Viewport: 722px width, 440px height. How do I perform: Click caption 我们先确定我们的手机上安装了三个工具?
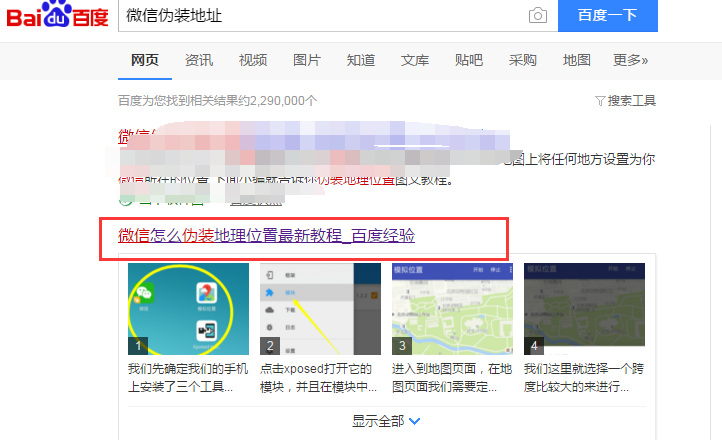point(188,377)
